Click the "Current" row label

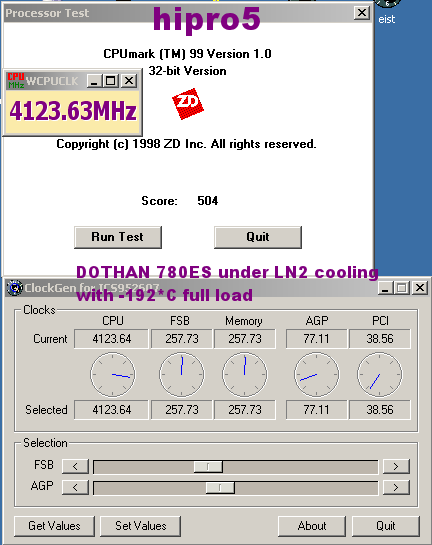coord(50,339)
